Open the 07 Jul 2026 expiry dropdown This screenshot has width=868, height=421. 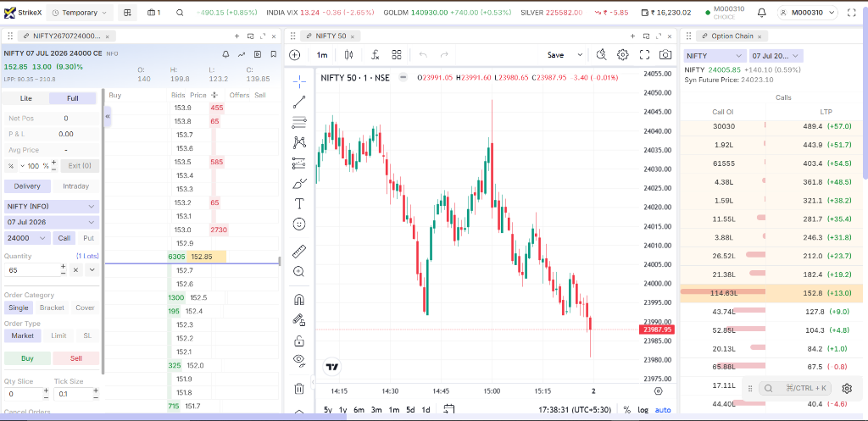tap(52, 222)
